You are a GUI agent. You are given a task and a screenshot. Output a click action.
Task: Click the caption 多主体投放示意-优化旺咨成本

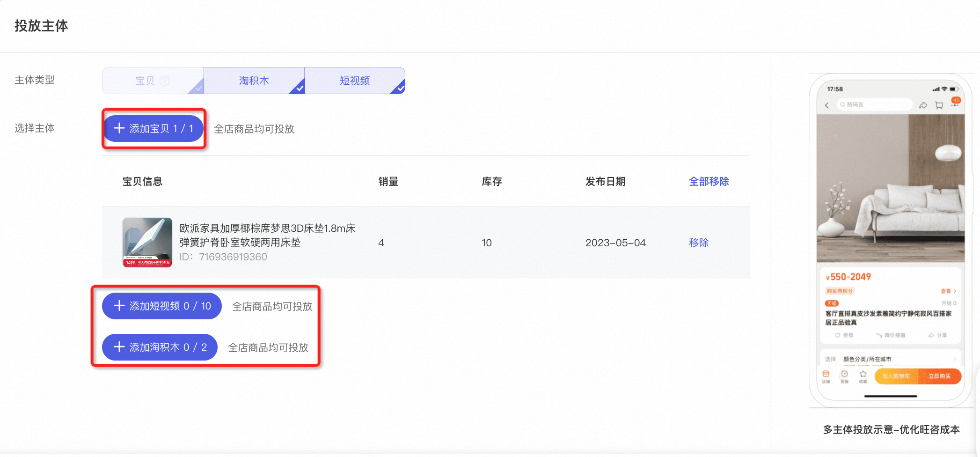pos(892,429)
